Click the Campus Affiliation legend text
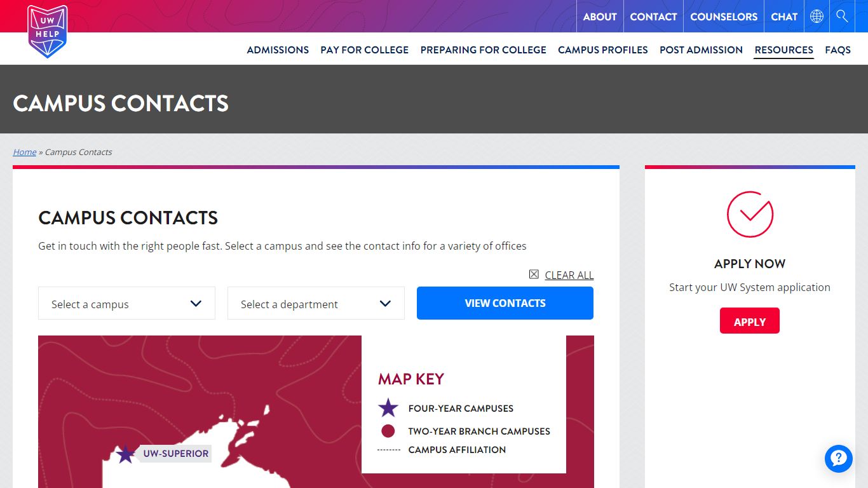The width and height of the screenshot is (868, 488). [x=457, y=450]
